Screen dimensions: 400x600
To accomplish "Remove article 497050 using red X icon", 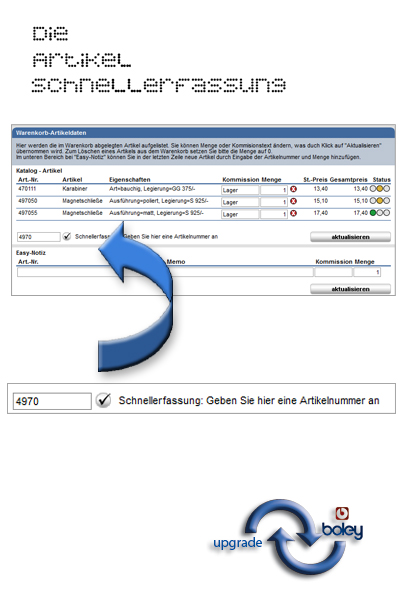I will pyautogui.click(x=294, y=201).
